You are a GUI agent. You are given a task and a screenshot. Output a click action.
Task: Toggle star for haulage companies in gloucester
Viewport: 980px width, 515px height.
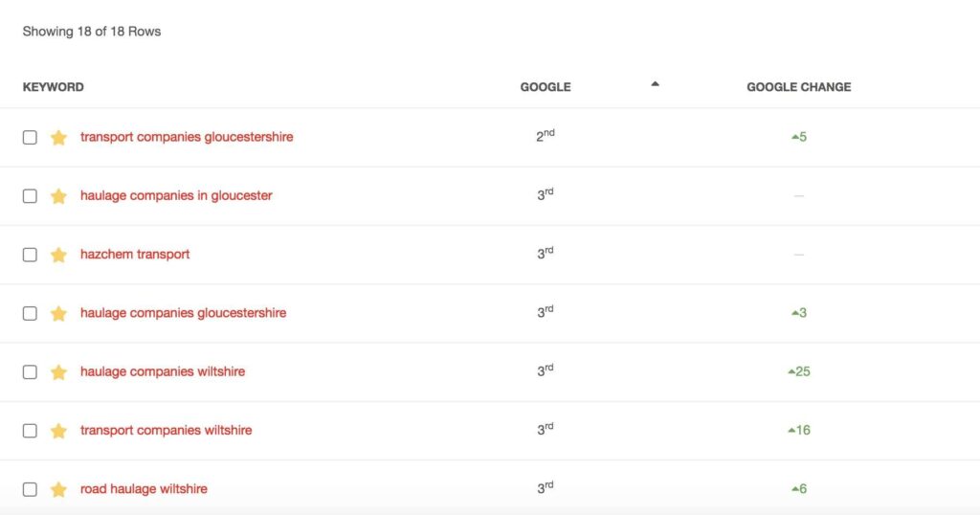point(58,196)
